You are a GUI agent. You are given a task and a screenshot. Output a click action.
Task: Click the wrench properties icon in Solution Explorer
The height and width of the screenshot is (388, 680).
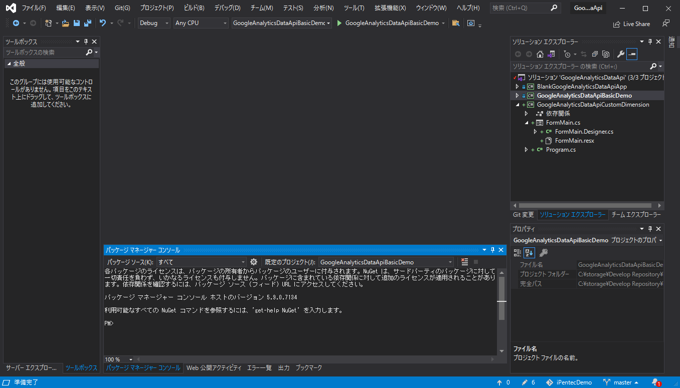coord(621,54)
